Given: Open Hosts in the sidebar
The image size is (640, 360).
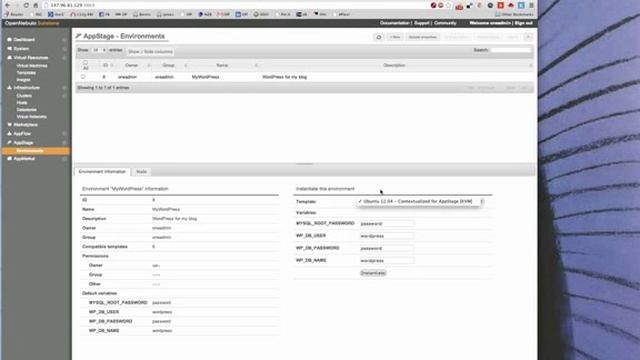Looking at the screenshot, I should (x=22, y=103).
